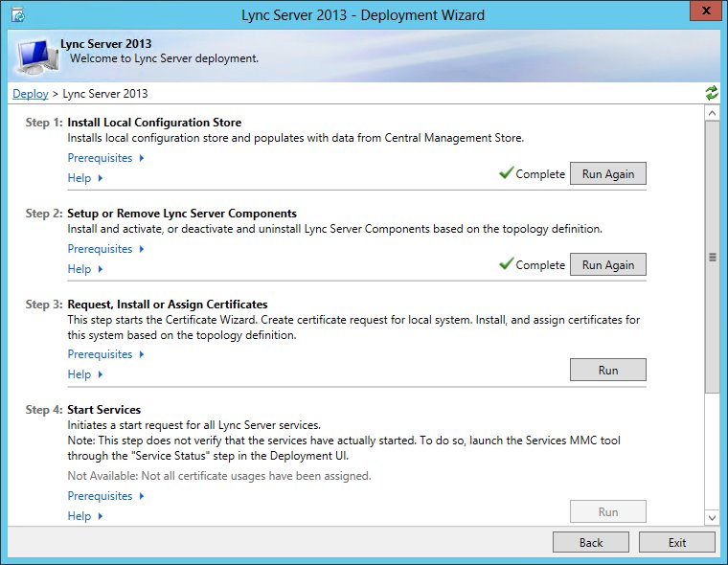Open Help section under Step 2

(x=84, y=269)
